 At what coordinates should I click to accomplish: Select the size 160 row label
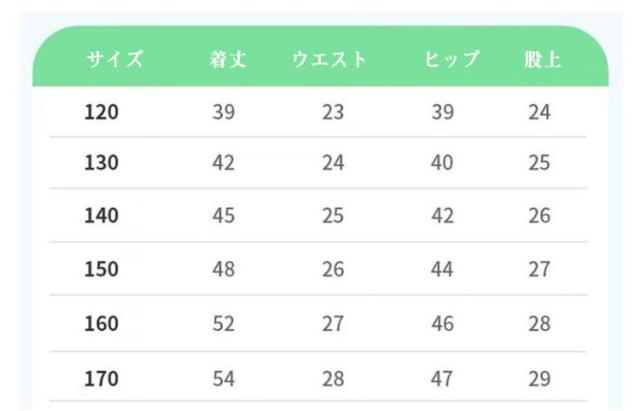(x=102, y=324)
